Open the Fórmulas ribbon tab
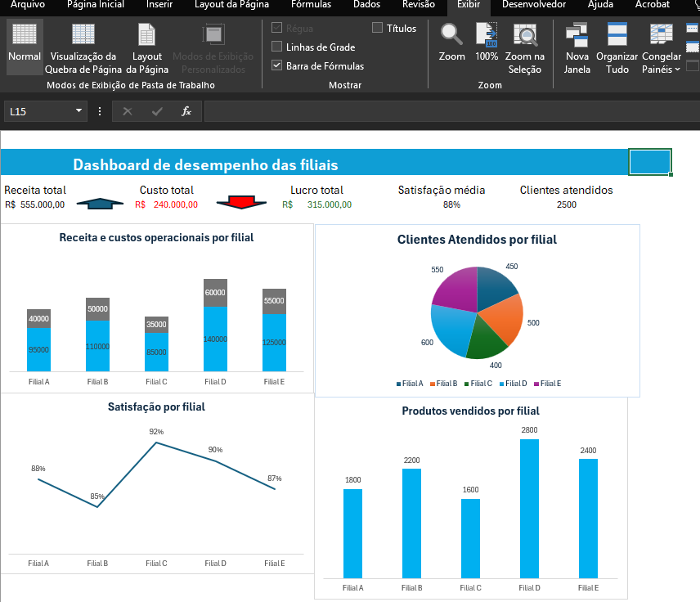 click(x=305, y=5)
